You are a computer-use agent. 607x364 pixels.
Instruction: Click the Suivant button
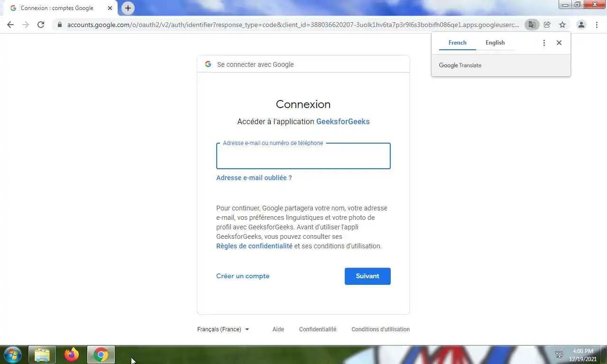coord(368,276)
